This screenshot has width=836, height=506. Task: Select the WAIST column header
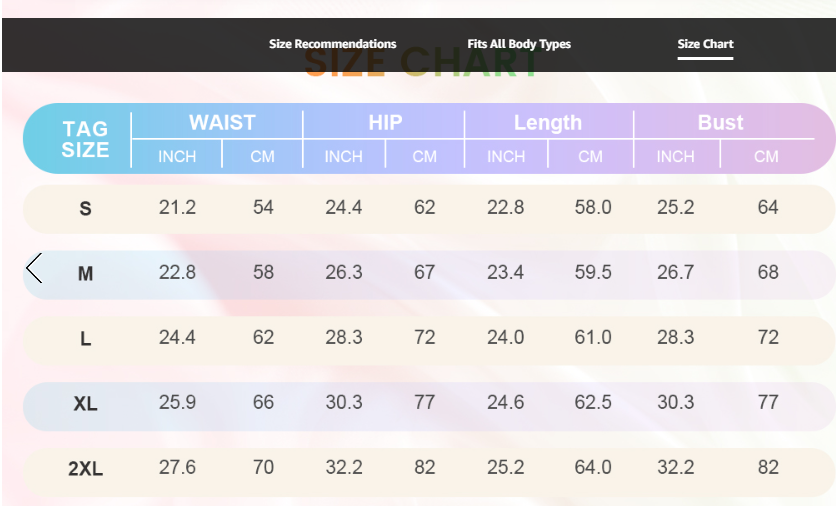click(222, 122)
